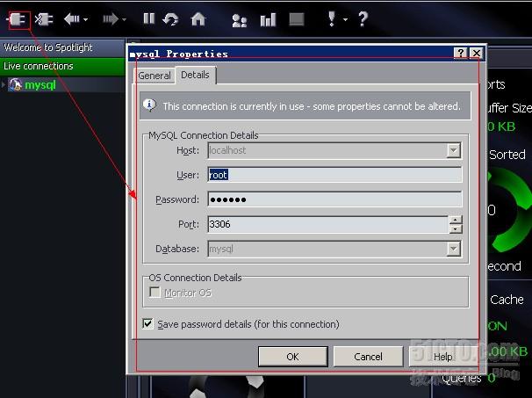Select Live connections in sidebar

[x=62, y=66]
